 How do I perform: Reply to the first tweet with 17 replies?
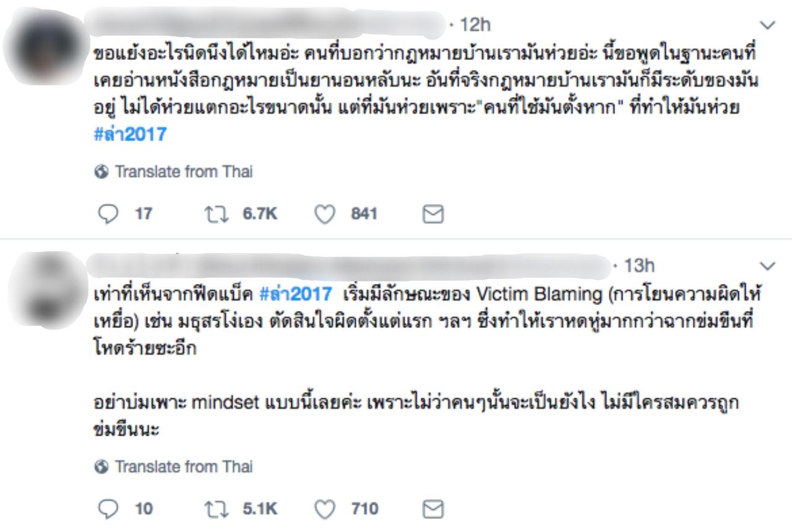[x=108, y=215]
